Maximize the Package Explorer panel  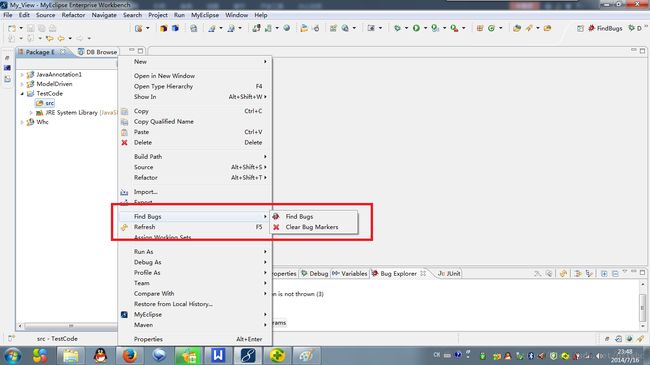(x=141, y=51)
